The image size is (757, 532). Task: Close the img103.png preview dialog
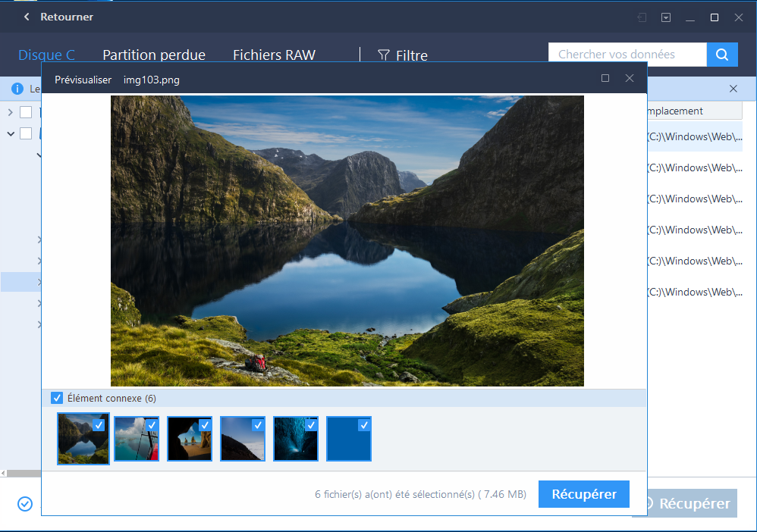pyautogui.click(x=630, y=78)
